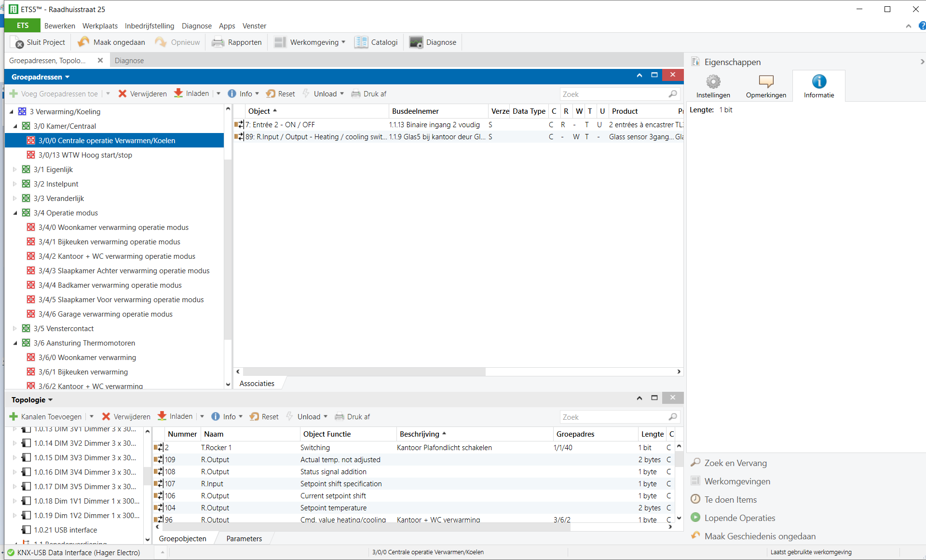Switch to the Parameters tab
Viewport: 926px width, 560px height.
click(x=244, y=538)
